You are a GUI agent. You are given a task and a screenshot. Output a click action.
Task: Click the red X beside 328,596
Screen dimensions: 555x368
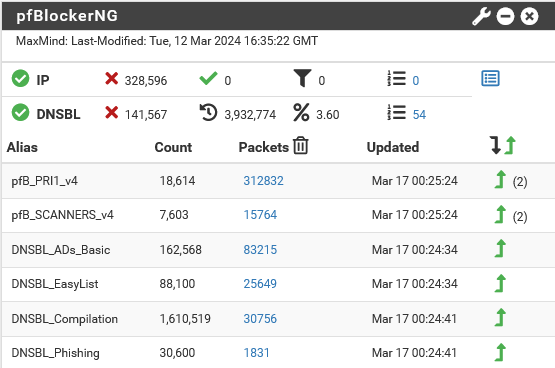(x=111, y=79)
